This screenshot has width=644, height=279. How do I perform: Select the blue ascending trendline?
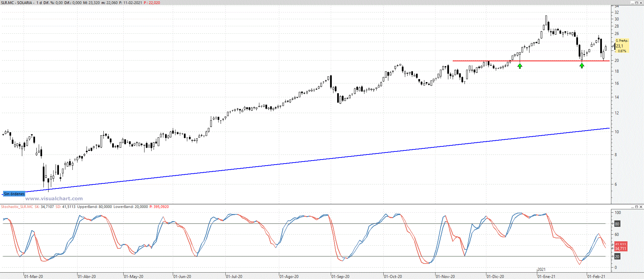click(x=317, y=160)
